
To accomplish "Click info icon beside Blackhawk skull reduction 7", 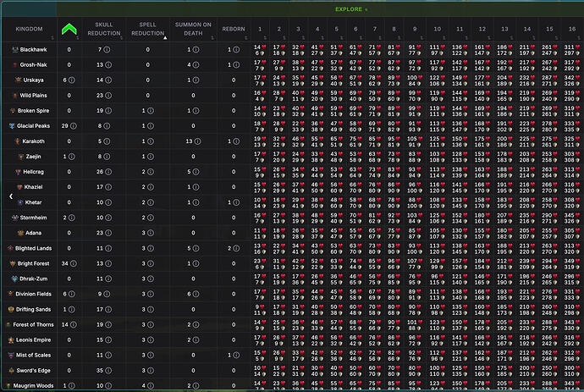I will (107, 50).
